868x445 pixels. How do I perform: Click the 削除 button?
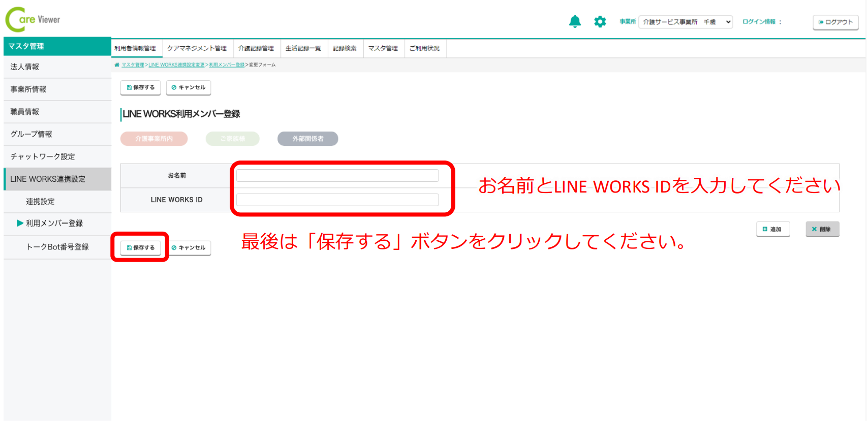click(822, 229)
